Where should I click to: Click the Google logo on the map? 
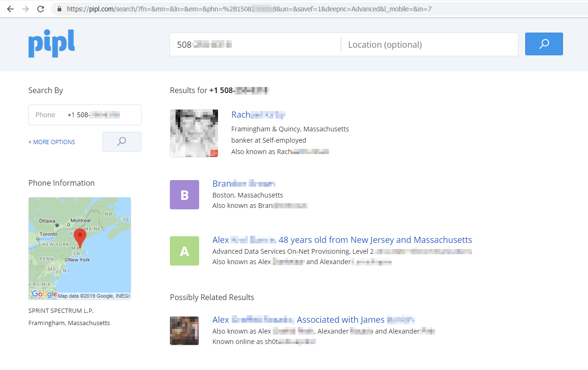[44, 294]
